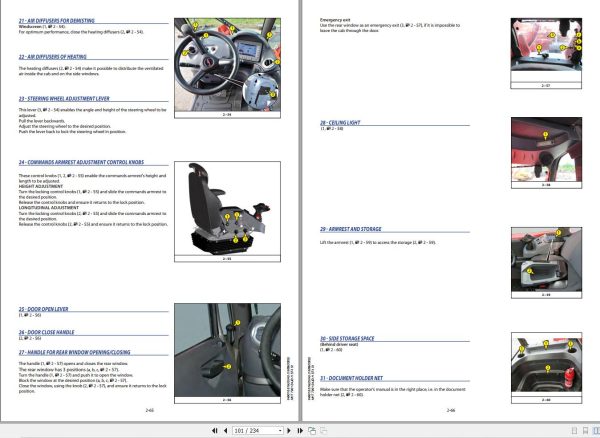Click the operator seat armrest illustration
This screenshot has width=600, height=438.
[x=227, y=208]
